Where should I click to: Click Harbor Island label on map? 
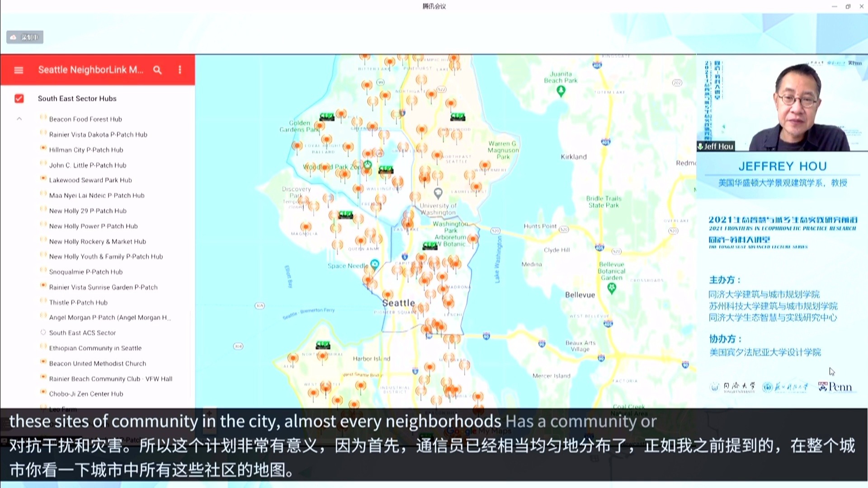(x=371, y=359)
